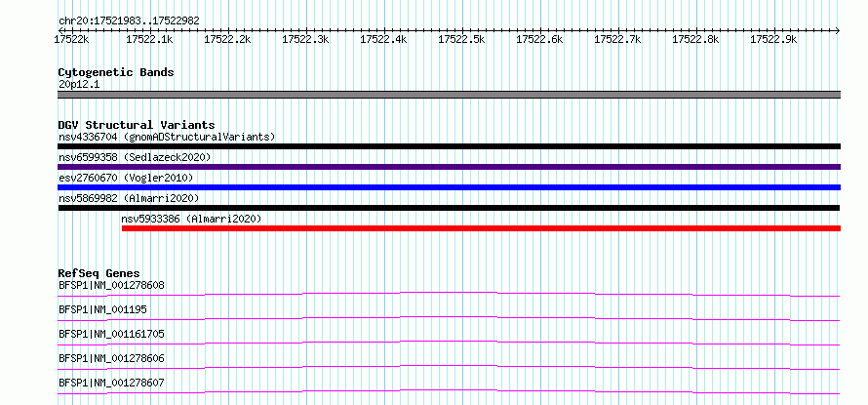The image size is (868, 405).
Task: Open the nsv5933386 (Almarri2020) label
Action: [x=191, y=219]
